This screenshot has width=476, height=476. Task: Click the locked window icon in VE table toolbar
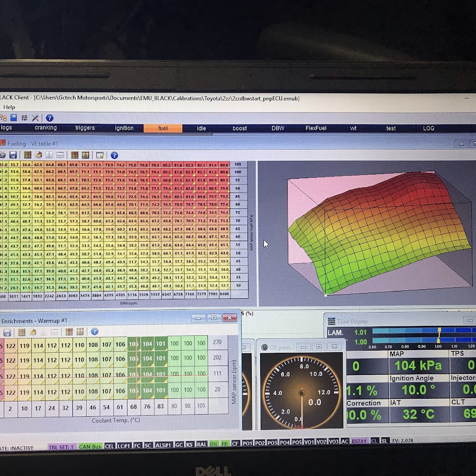(x=100, y=155)
